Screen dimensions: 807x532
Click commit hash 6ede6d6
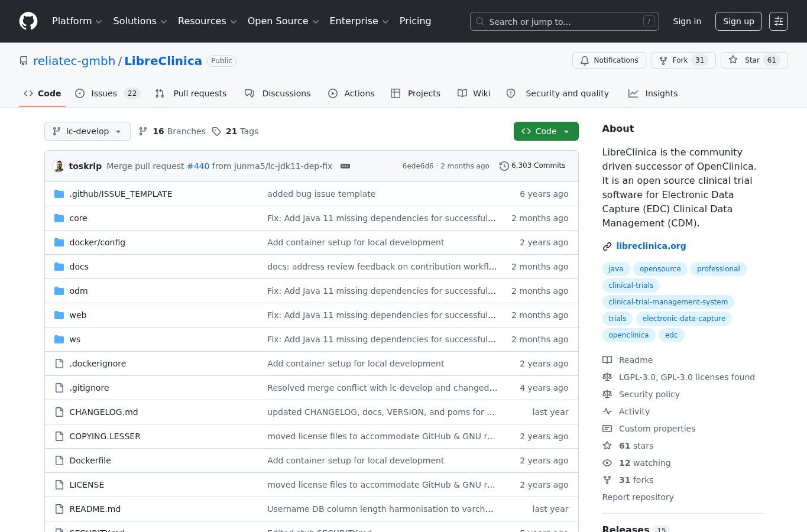click(x=418, y=166)
